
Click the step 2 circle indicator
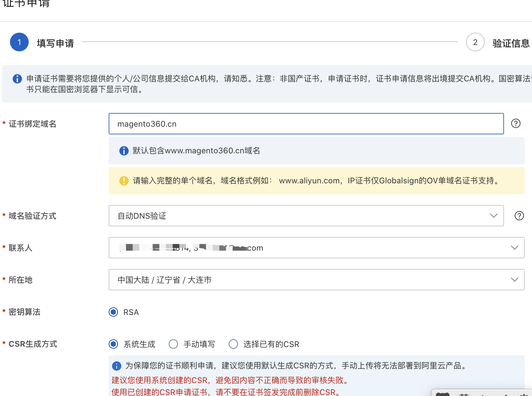(x=475, y=42)
